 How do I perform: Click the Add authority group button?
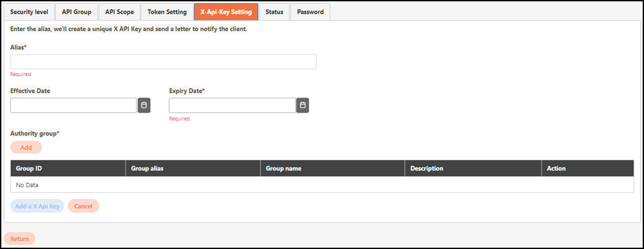pyautogui.click(x=26, y=148)
